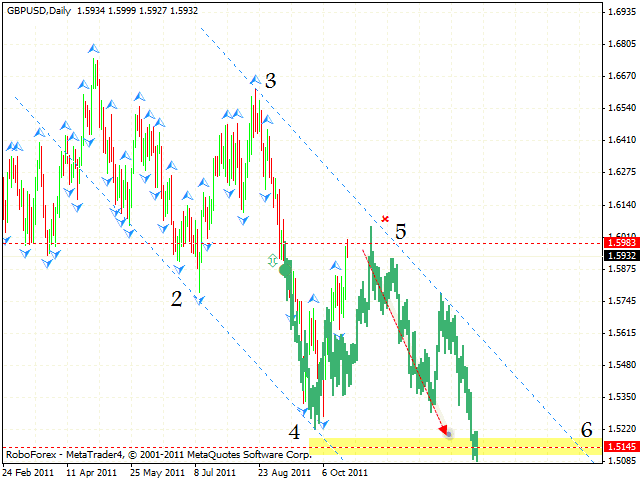The height and width of the screenshot is (480, 640).
Task: Select the yellow target zone rectangle
Action: [x=455, y=447]
